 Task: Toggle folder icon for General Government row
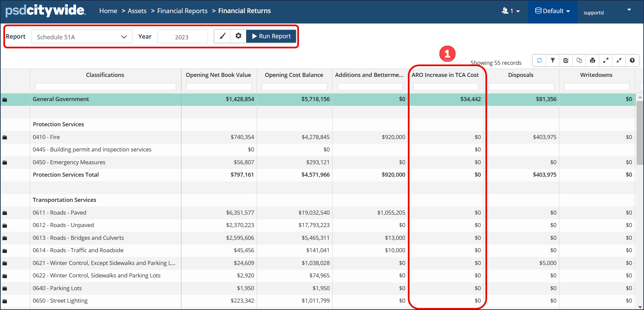(5, 100)
